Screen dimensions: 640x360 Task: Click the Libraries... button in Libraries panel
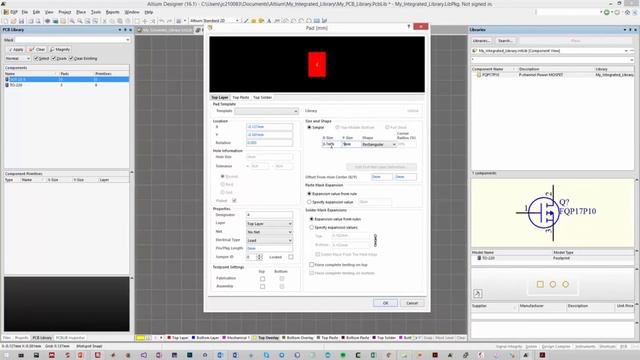point(482,41)
